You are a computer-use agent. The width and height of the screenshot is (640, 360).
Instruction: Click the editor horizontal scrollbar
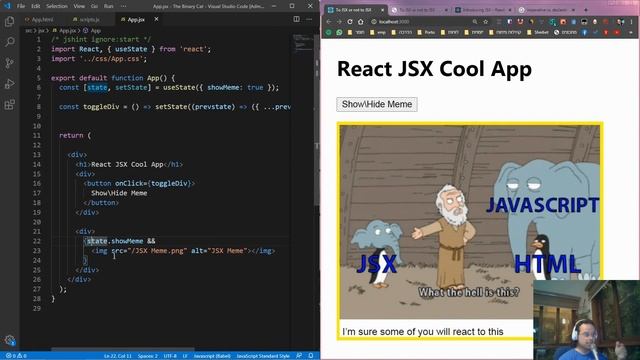click(122, 350)
